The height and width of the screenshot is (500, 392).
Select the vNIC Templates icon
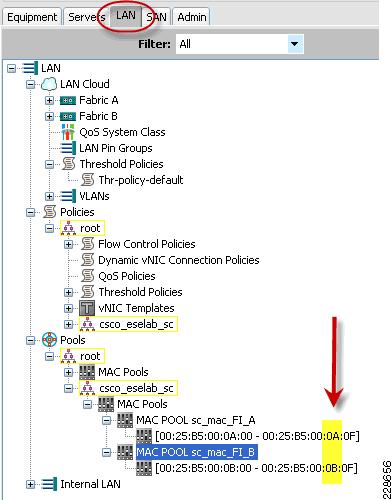click(x=87, y=308)
